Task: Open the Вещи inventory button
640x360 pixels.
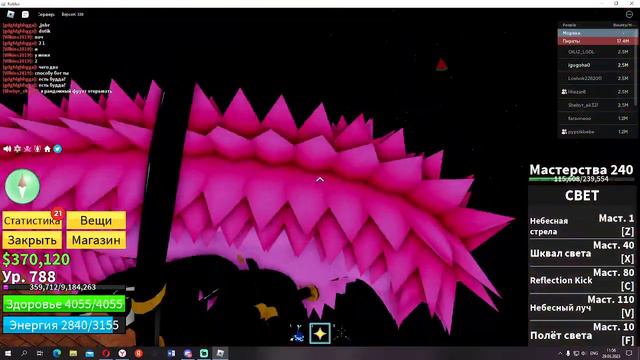Action: coord(96,221)
